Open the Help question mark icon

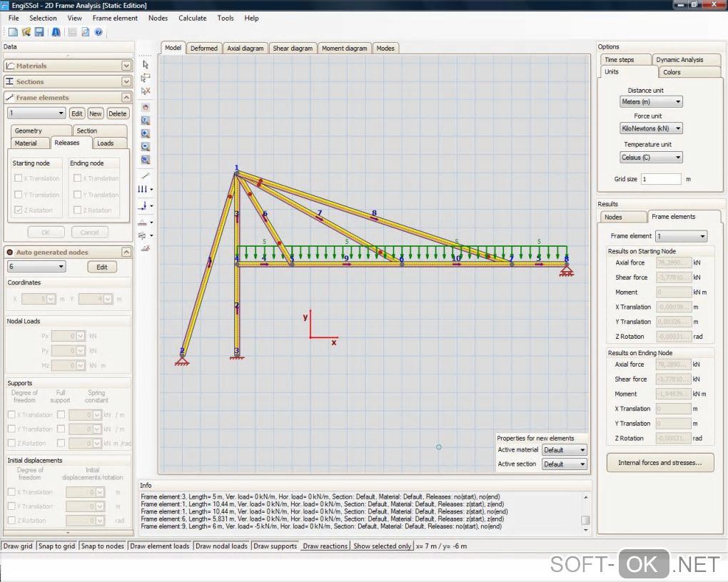[98, 32]
